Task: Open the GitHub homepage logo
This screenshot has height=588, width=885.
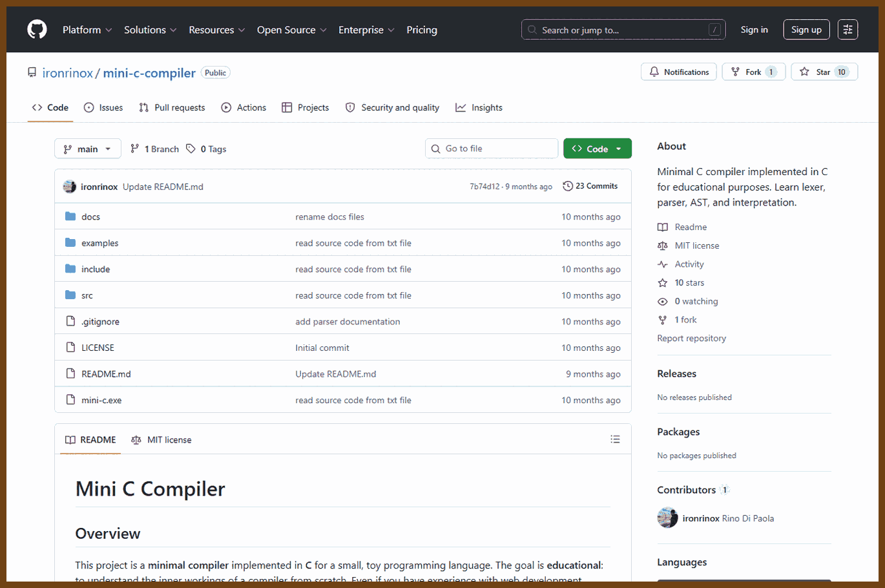Action: 37,30
